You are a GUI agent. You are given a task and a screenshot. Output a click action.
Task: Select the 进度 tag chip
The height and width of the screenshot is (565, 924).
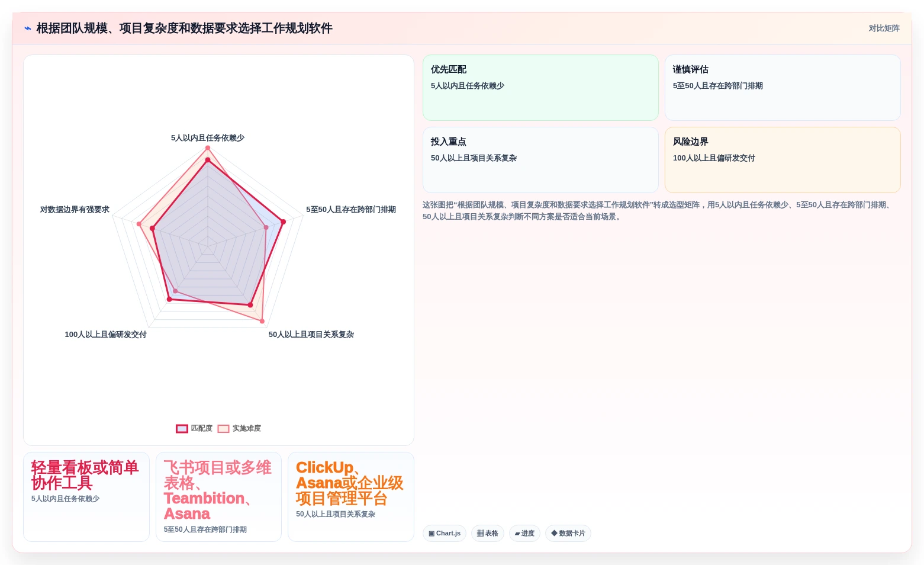tap(524, 533)
